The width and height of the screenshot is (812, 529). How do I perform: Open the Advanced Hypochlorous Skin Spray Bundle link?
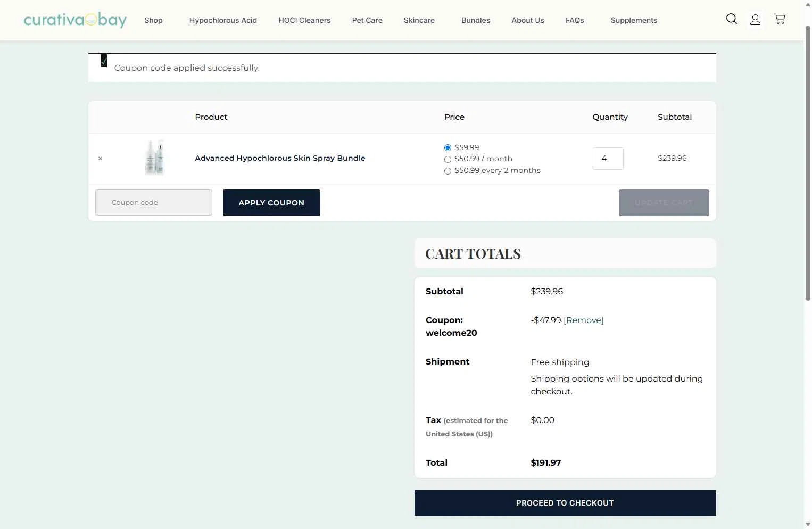[280, 158]
